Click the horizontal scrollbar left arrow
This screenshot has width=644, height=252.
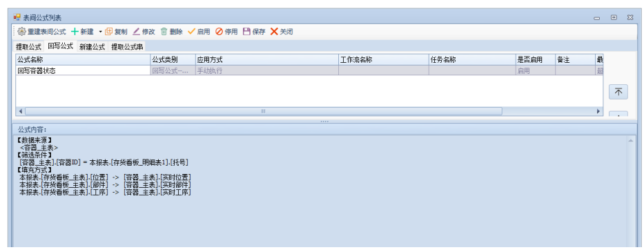tap(20, 111)
